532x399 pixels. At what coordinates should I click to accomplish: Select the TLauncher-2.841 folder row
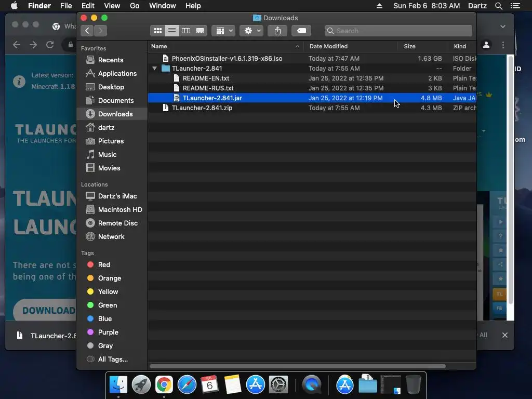(312, 69)
